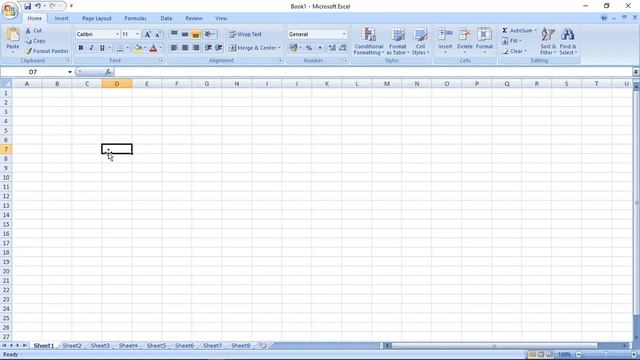Toggle Center alignment
This screenshot has width=640, height=360.
(x=185, y=48)
